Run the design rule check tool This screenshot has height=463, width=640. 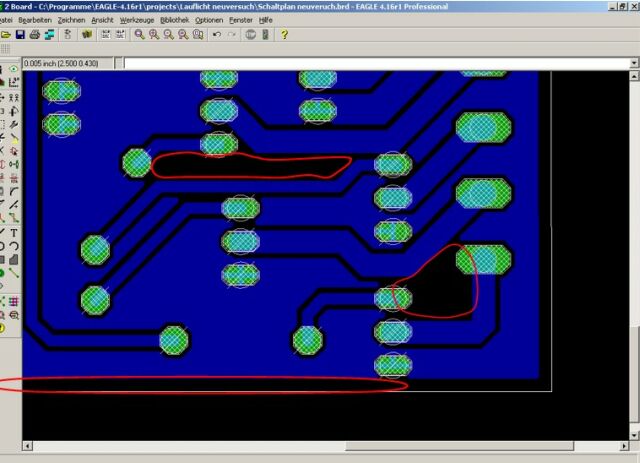pos(14,315)
